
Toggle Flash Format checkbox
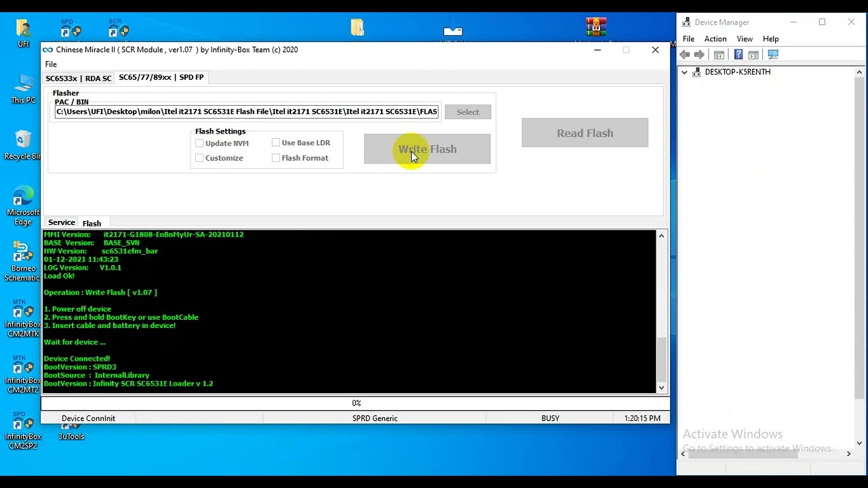click(275, 158)
